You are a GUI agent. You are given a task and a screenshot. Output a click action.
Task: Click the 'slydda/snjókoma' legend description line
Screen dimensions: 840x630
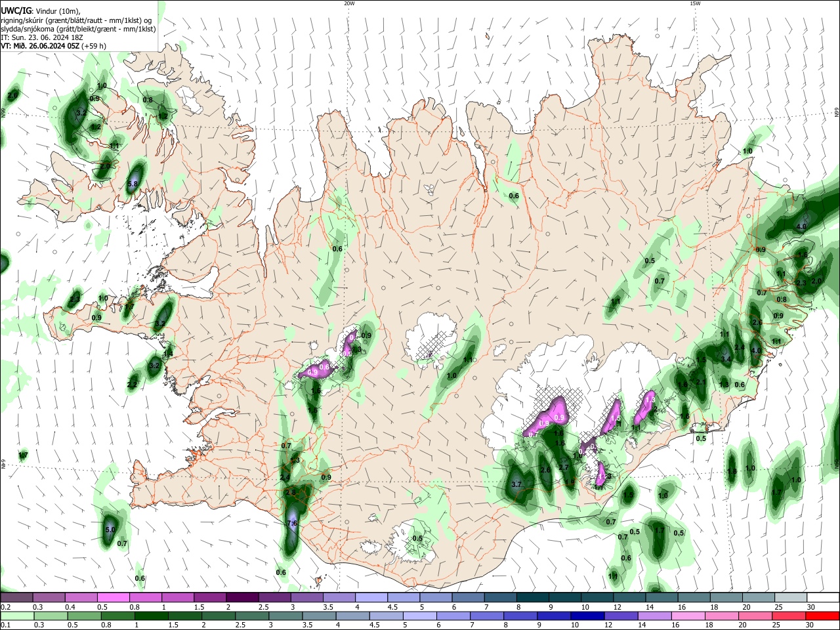[x=78, y=29]
